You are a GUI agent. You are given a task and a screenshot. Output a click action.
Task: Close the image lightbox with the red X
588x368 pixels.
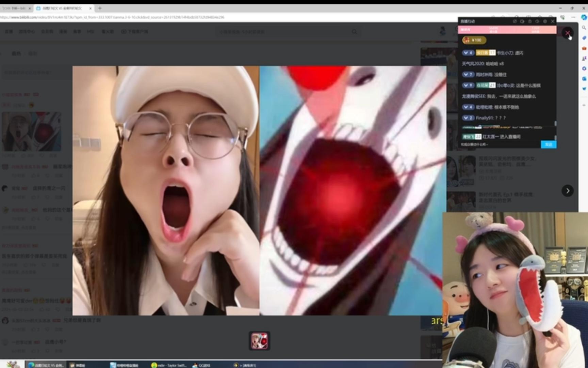point(567,33)
